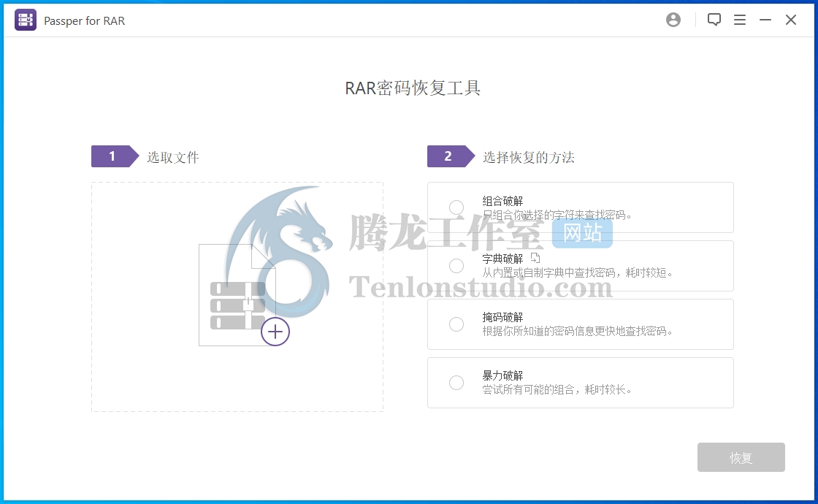Click the 选择恢复的方法 step label
Image resolution: width=818 pixels, height=504 pixels.
coord(529,157)
